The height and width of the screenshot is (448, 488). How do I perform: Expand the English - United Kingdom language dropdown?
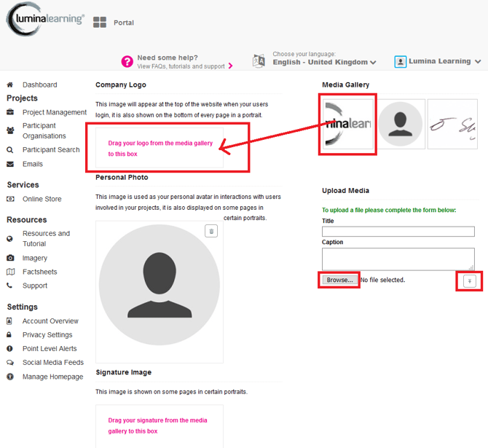pos(324,63)
